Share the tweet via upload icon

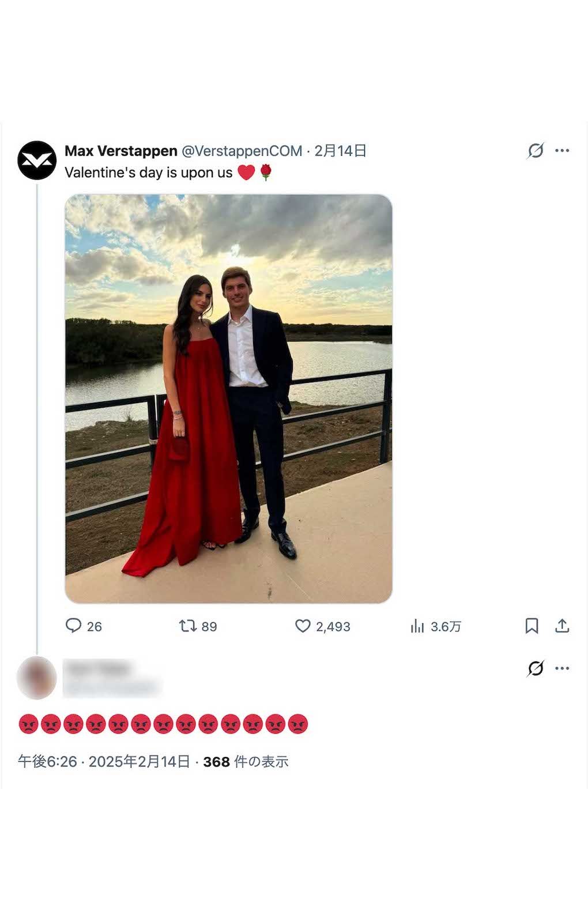562,626
